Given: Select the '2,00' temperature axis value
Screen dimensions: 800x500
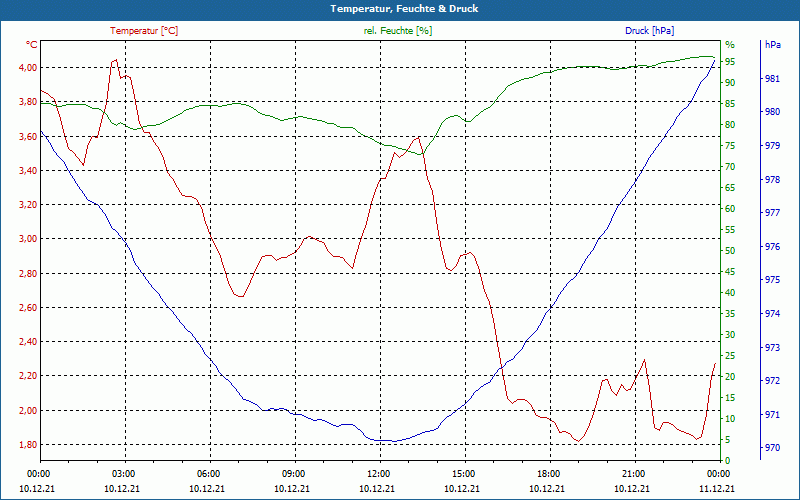Looking at the screenshot, I should pyautogui.click(x=28, y=411).
